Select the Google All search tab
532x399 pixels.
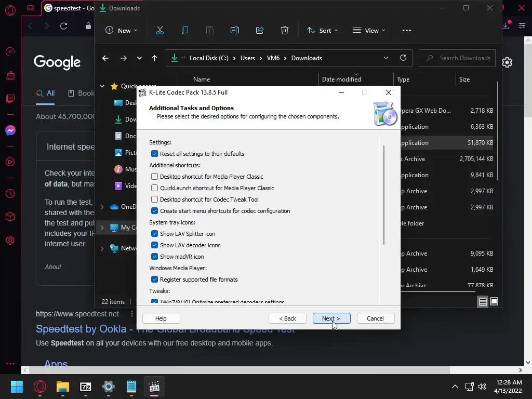point(46,94)
